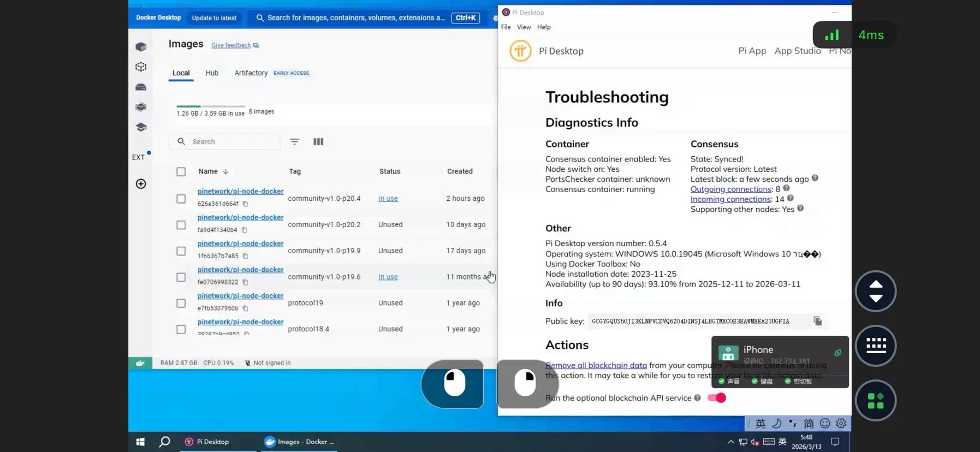This screenshot has height=452, width=980.
Task: Copy the image ID e7fb5307950b
Action: pyautogui.click(x=245, y=308)
